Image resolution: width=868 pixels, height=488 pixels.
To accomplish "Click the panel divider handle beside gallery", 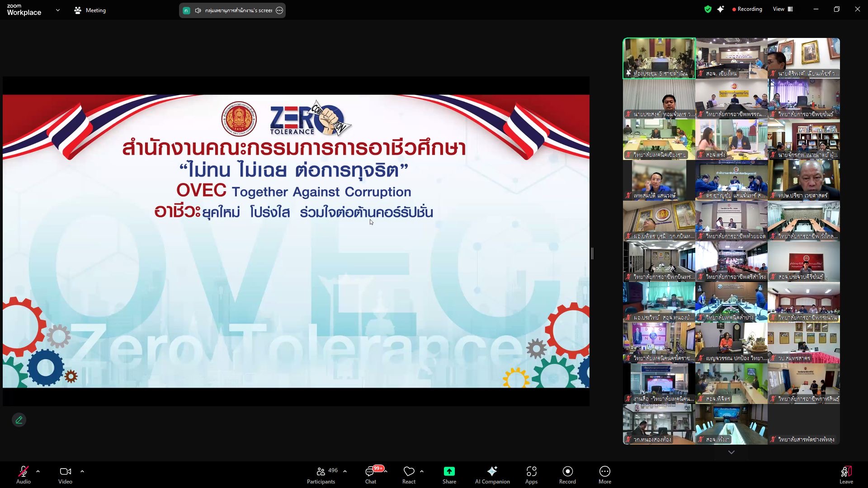I will pos(592,253).
